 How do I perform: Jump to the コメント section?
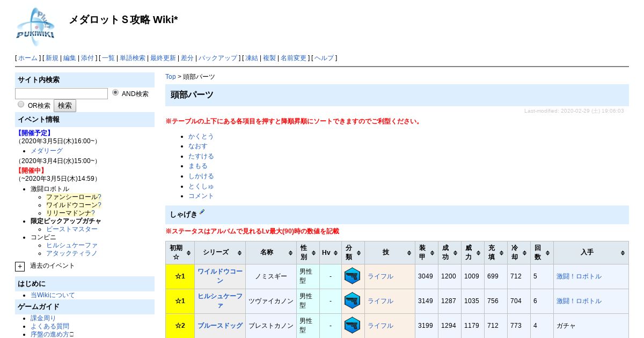point(201,196)
